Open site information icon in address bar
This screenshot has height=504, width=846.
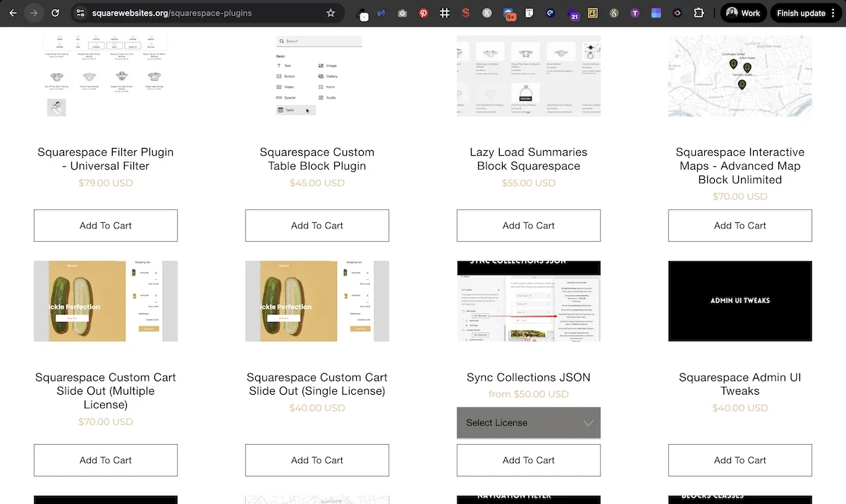pos(80,13)
